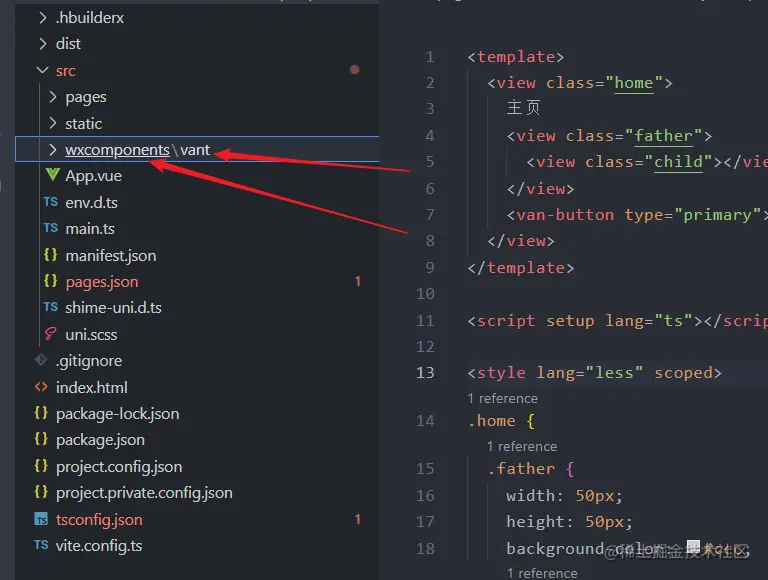This screenshot has width=768, height=580.
Task: Open main.ts file
Action: tap(90, 229)
